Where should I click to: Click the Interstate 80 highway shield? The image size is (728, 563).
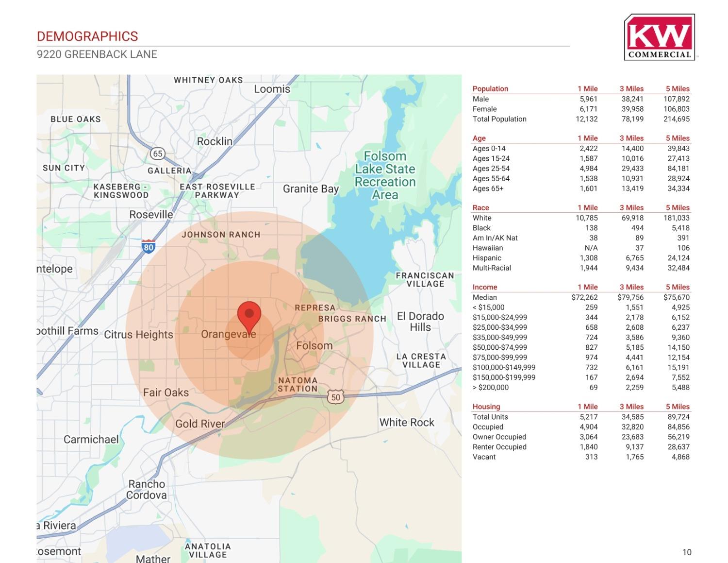point(149,247)
